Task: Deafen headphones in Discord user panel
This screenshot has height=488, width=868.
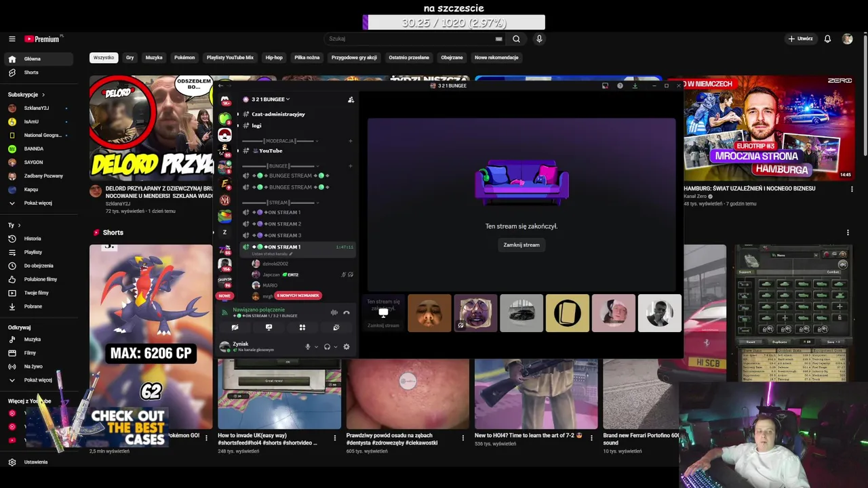Action: pos(327,346)
